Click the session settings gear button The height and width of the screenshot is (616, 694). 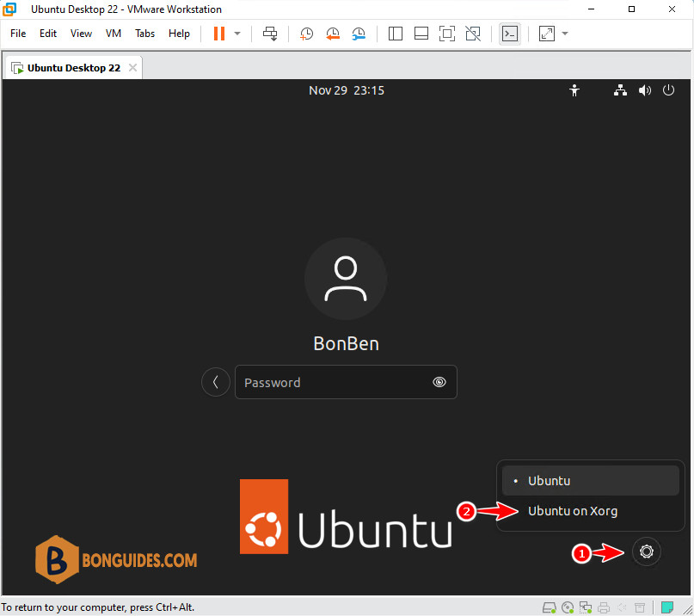646,551
